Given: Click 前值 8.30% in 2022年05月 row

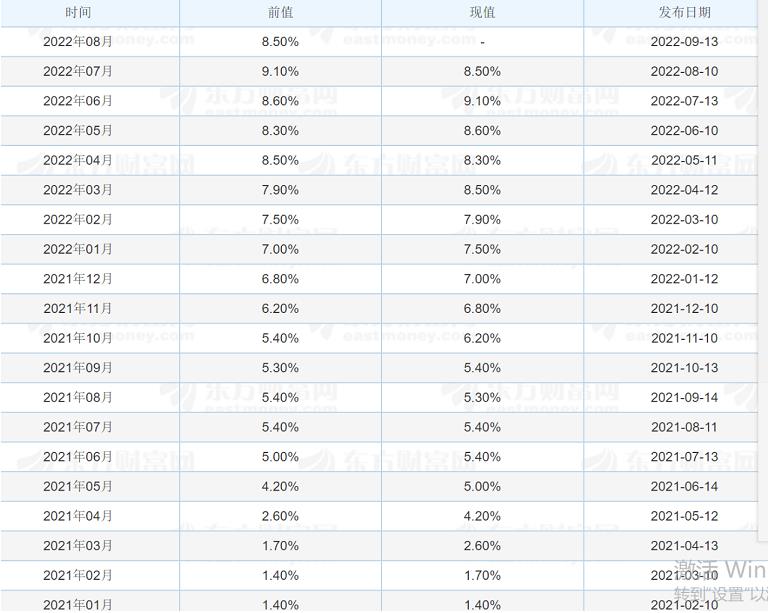Looking at the screenshot, I should (280, 131).
